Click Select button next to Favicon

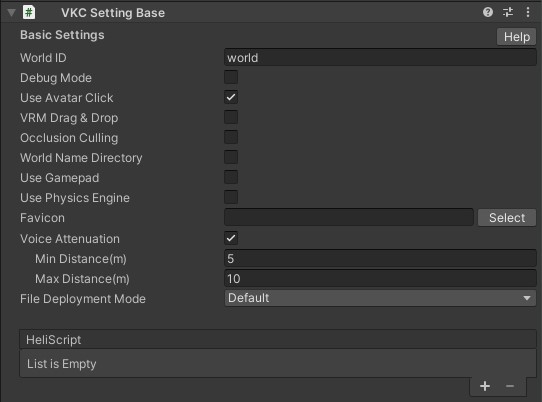point(507,217)
